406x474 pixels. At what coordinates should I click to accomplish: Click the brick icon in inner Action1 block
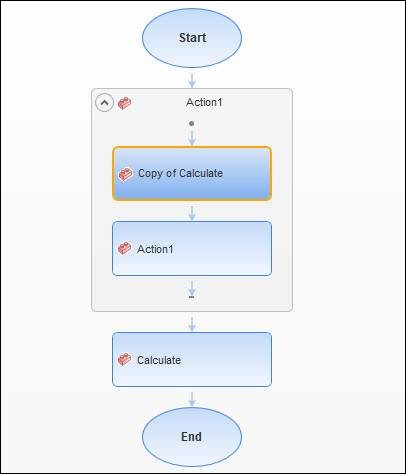(x=125, y=248)
